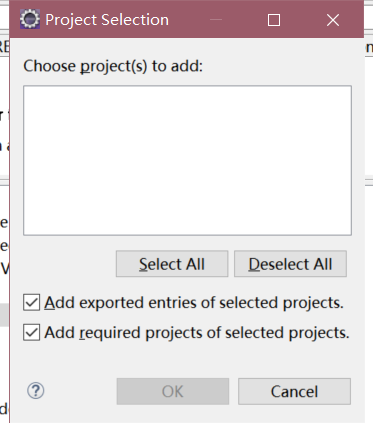This screenshot has height=432, width=373.
Task: Click the Eclipse gear icon in title bar
Action: tap(30, 19)
